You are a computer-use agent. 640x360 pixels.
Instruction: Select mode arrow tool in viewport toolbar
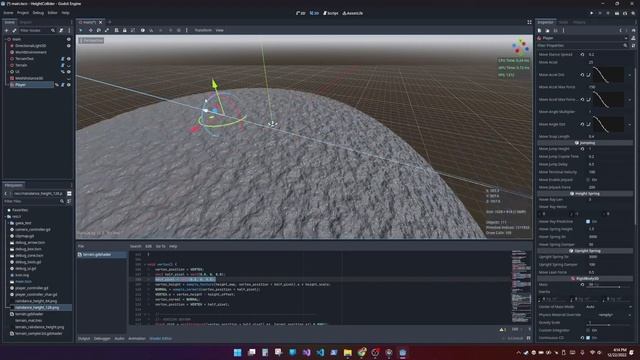click(x=81, y=30)
